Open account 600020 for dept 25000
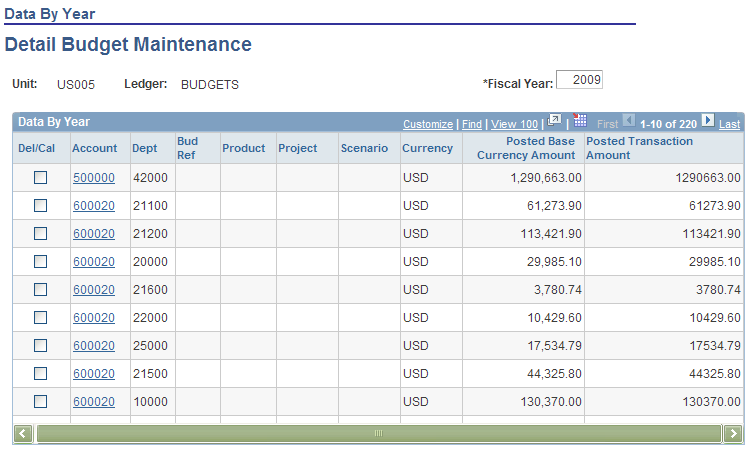This screenshot has width=756, height=457. coord(94,346)
